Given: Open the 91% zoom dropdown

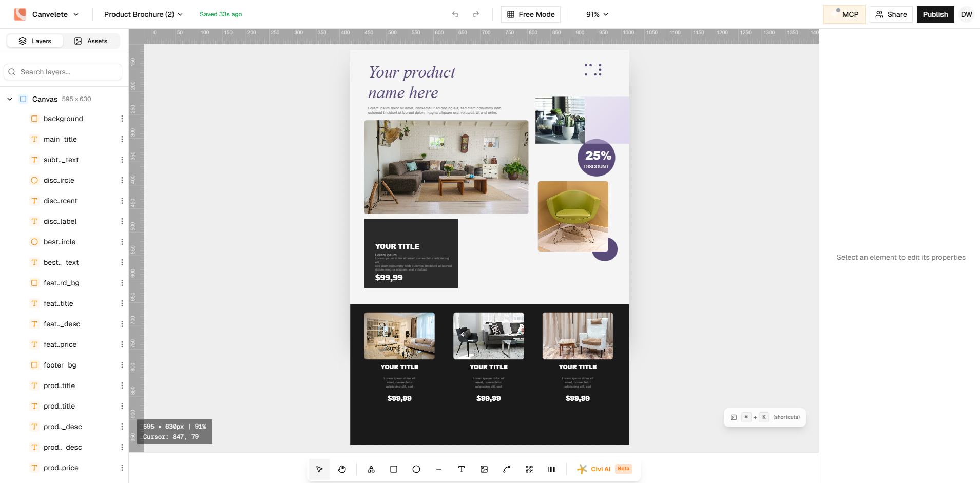Looking at the screenshot, I should [x=596, y=14].
